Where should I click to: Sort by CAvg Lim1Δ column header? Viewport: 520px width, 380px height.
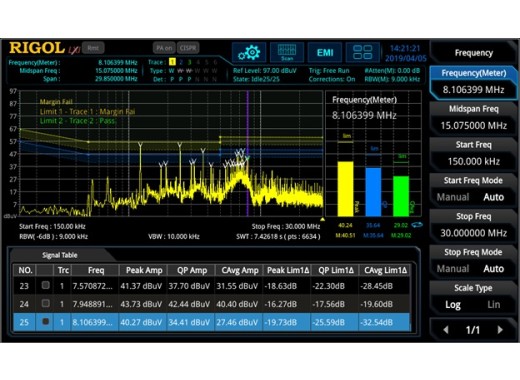tap(385, 270)
